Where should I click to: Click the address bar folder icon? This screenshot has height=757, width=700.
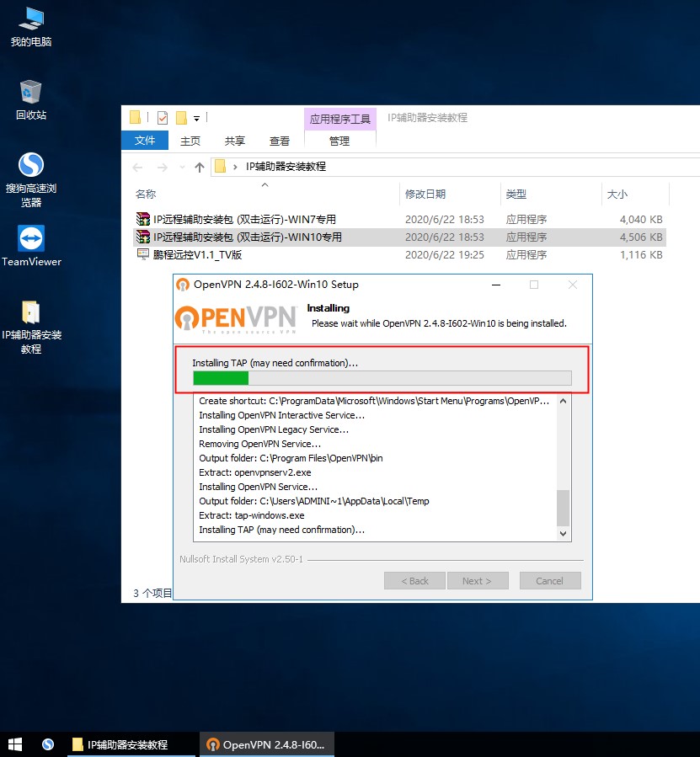[x=221, y=167]
